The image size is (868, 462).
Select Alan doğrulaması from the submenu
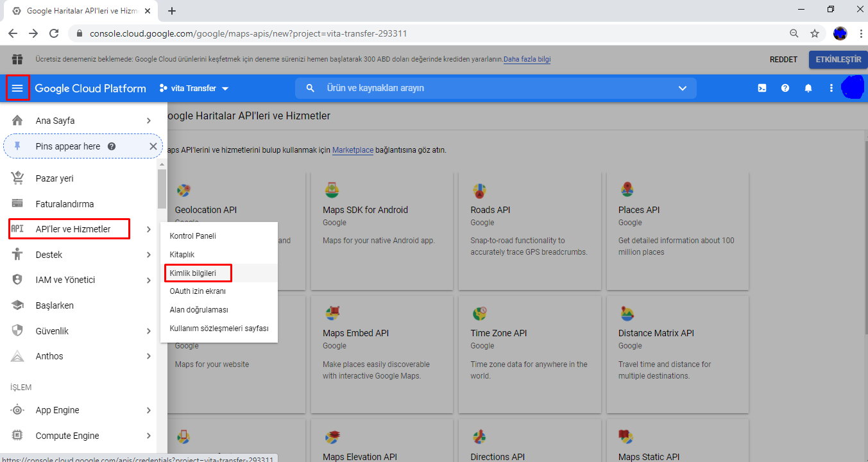point(219,310)
